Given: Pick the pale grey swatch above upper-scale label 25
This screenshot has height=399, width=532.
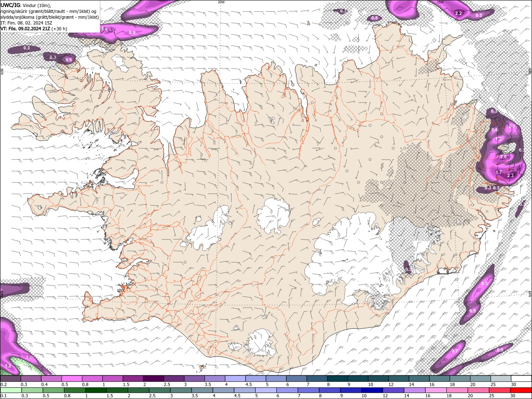Looking at the screenshot, I should pyautogui.click(x=501, y=379).
